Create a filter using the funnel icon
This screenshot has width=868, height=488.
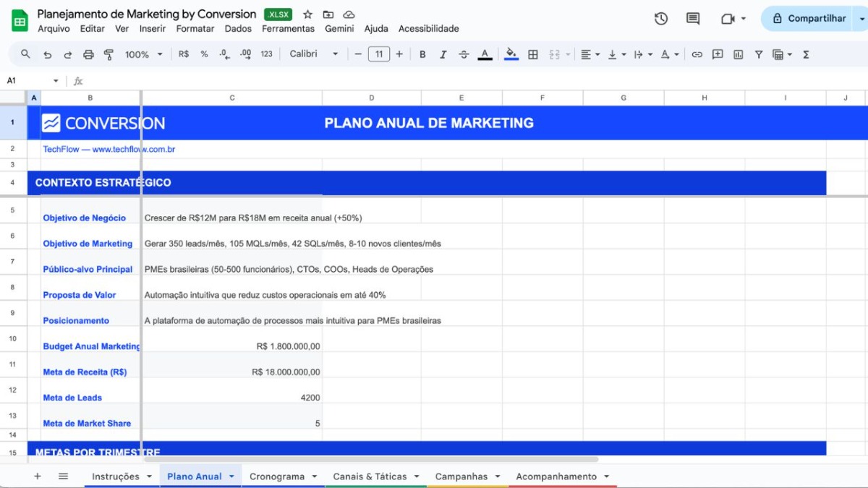pos(758,53)
